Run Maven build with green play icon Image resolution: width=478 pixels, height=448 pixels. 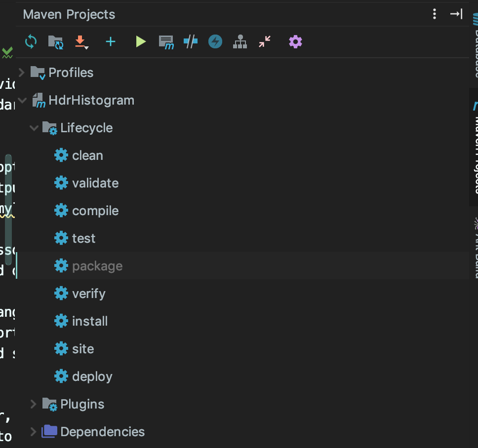(141, 42)
